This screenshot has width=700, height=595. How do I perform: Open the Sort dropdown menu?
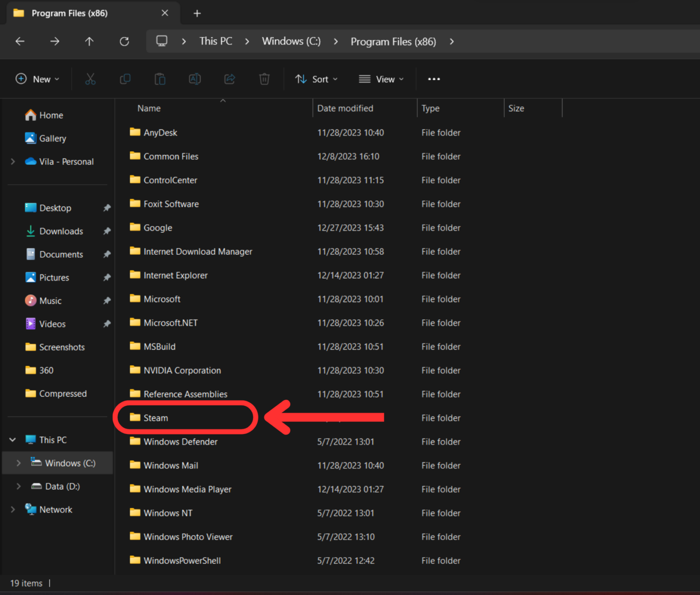317,79
